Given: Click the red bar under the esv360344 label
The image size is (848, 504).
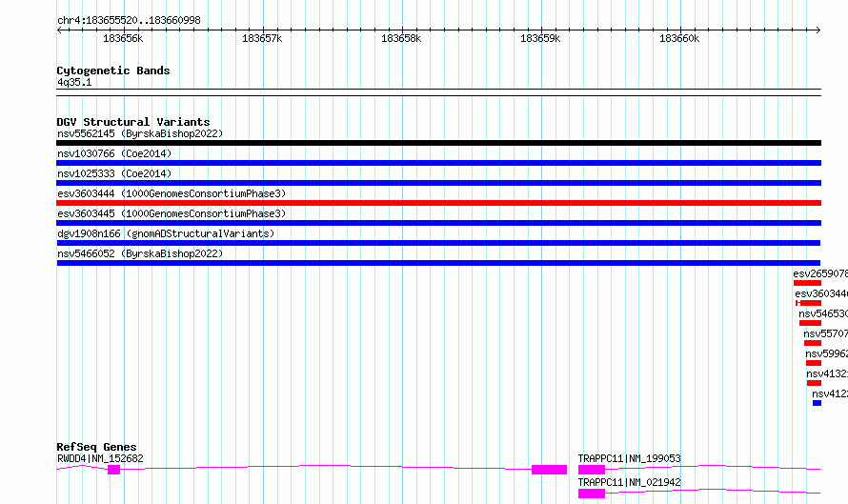Looking at the screenshot, I should click(x=809, y=303).
